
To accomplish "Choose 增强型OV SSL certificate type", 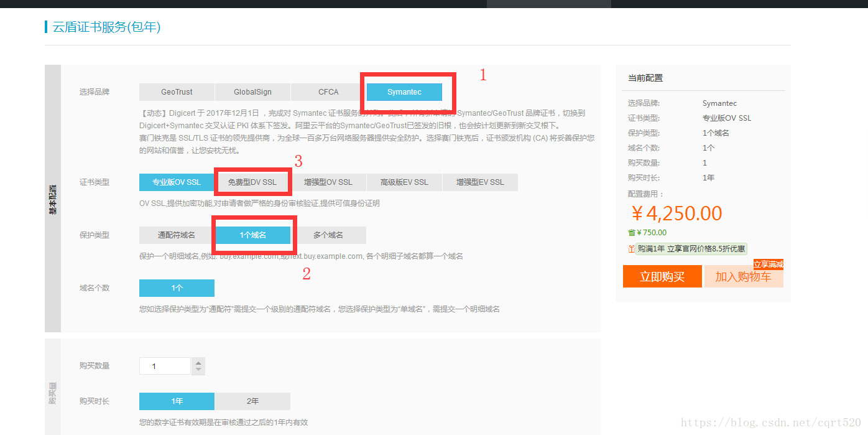I will pos(328,182).
